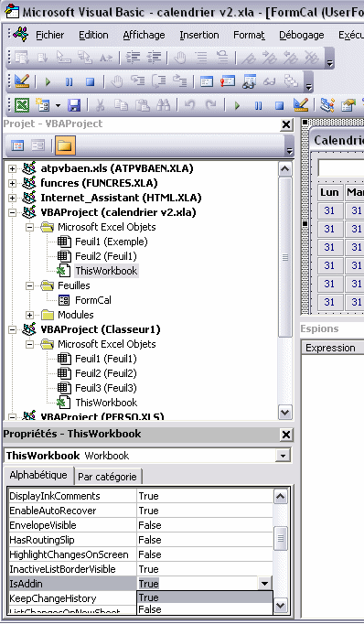Click the Reset icon in the Debug toolbar
The image size is (364, 624).
(x=91, y=82)
